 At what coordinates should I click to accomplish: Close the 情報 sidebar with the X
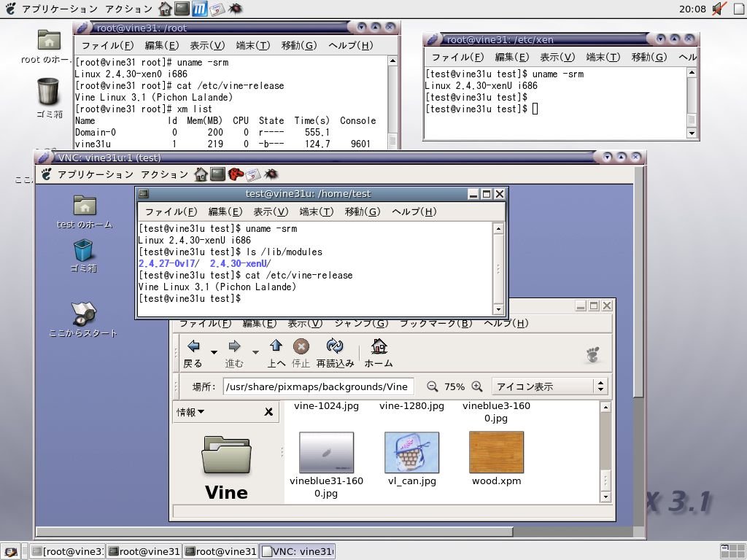click(x=268, y=412)
